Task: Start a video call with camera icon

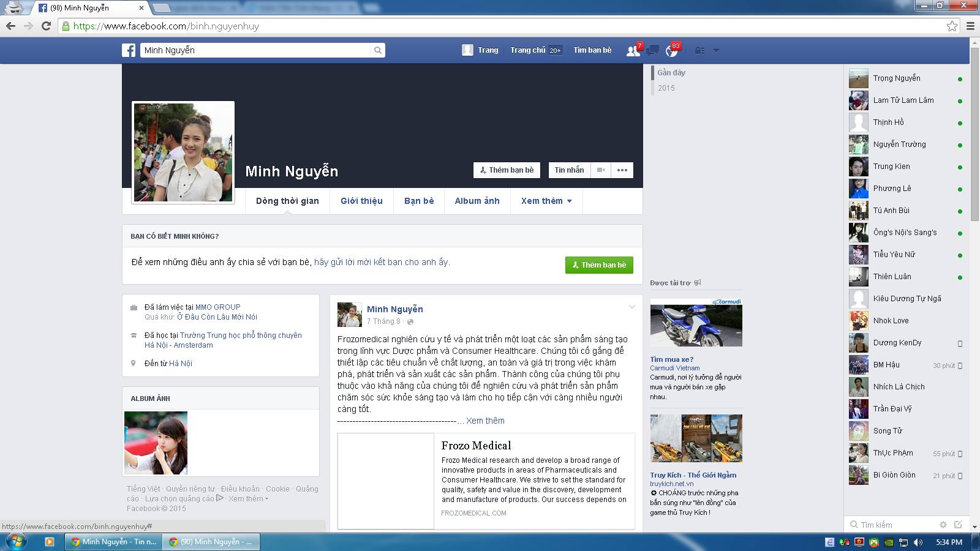Action: pos(601,170)
